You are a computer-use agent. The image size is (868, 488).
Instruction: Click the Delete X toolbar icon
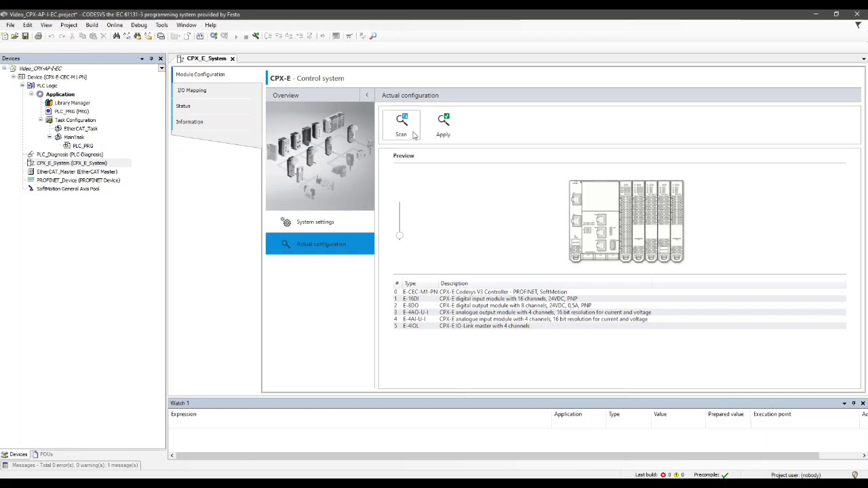pos(103,36)
